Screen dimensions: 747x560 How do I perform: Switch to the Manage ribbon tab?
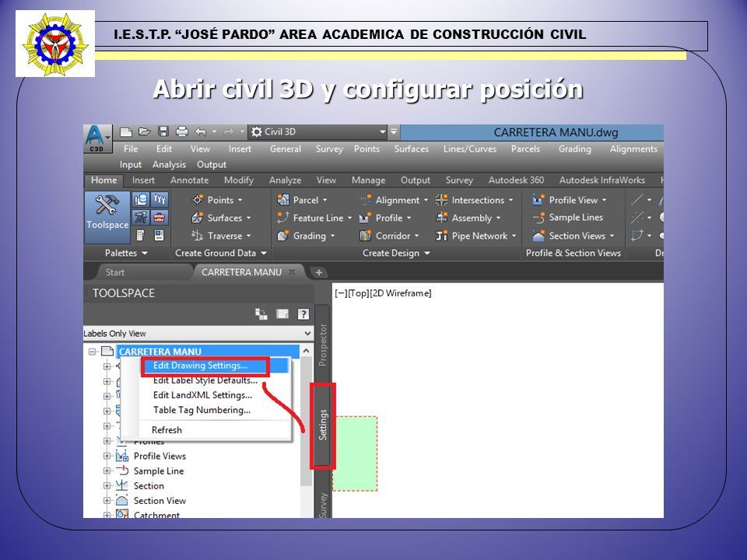(368, 180)
